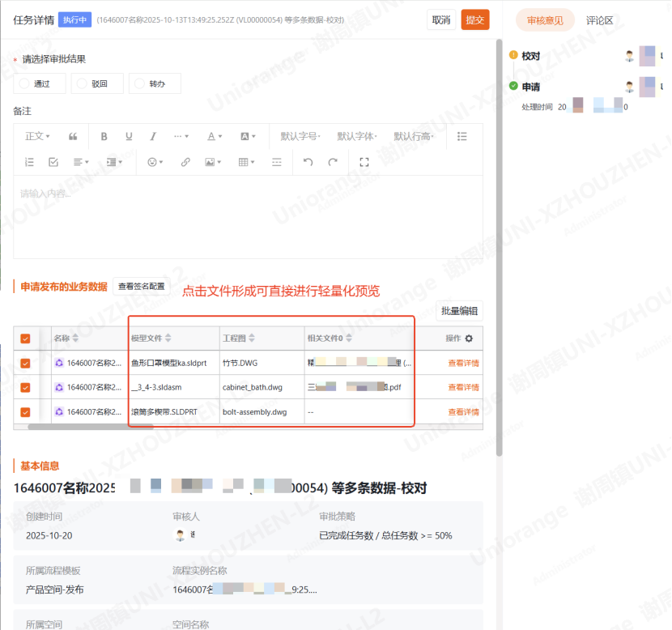Image resolution: width=672 pixels, height=630 pixels.
Task: Click the undo arrow in the editor toolbar
Action: 308,162
